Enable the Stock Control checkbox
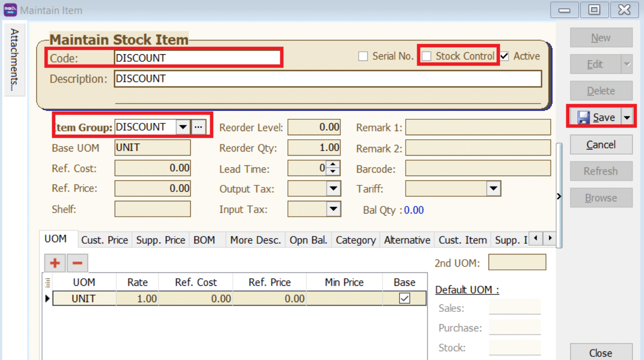This screenshot has width=644, height=360. (427, 56)
